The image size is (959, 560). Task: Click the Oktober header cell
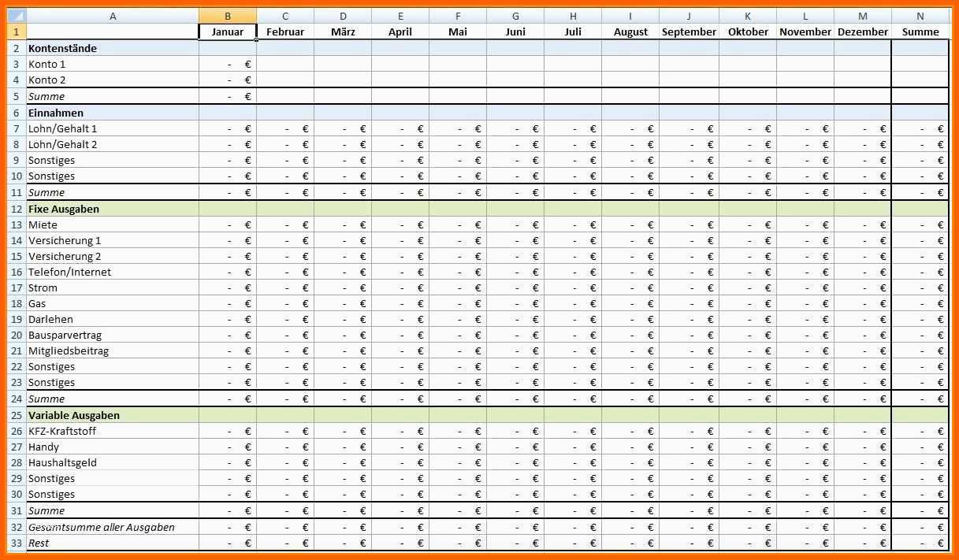(748, 32)
